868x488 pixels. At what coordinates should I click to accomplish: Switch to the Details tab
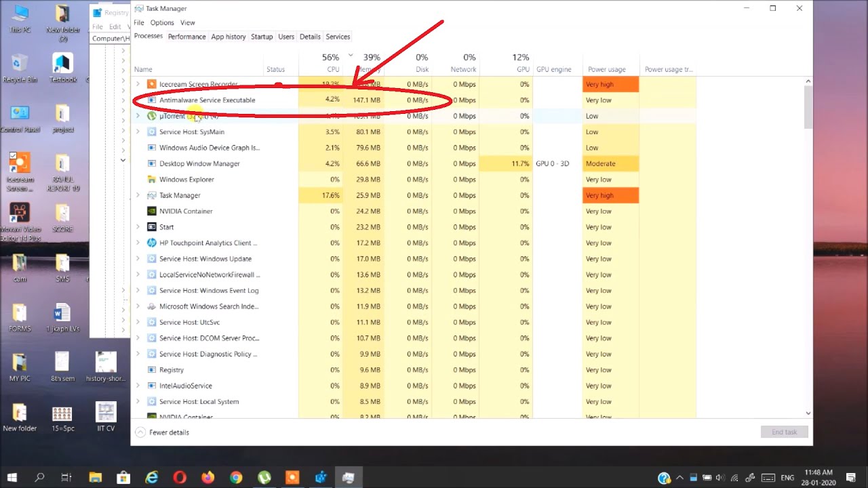[x=310, y=37]
